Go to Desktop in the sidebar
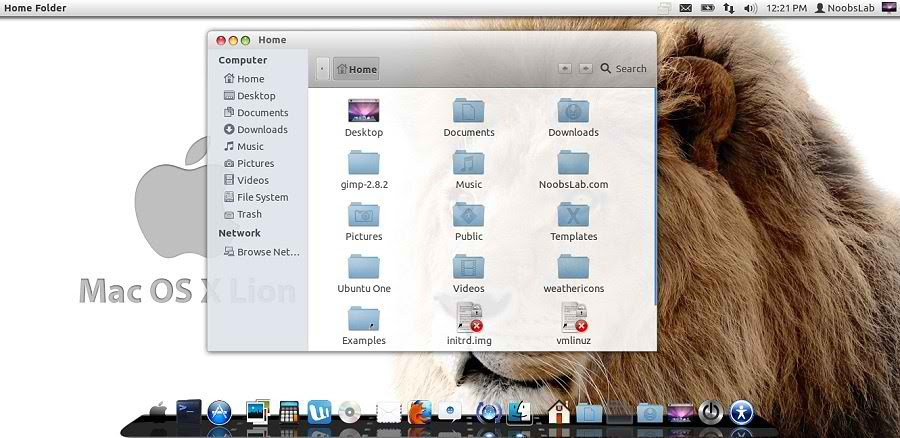 249,96
